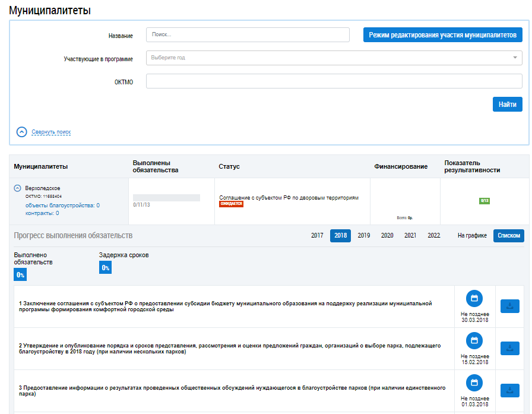Click calendar icon for deadline 15.02.2018
Screen dimensions: 532x414
point(474,340)
